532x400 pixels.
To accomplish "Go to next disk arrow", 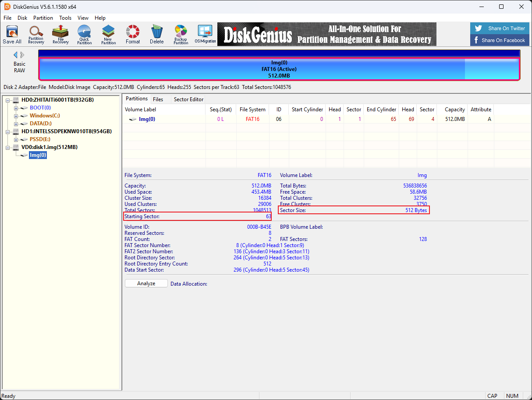I will click(x=22, y=55).
